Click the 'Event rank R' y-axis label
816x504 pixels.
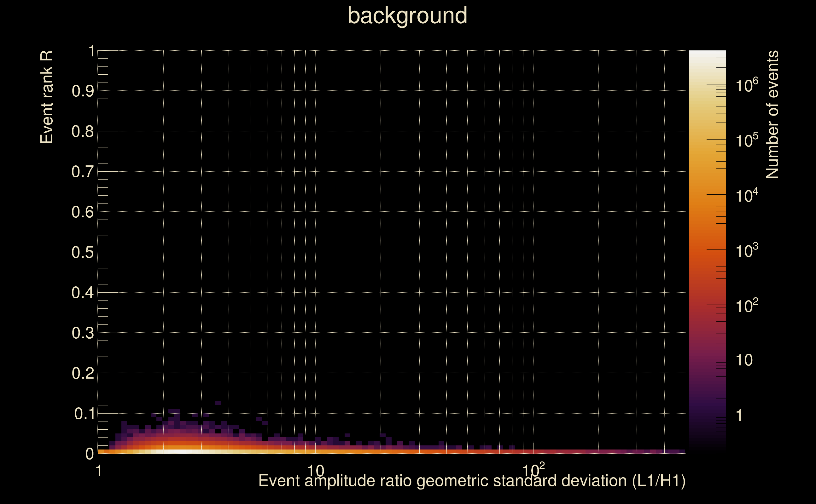pyautogui.click(x=47, y=97)
